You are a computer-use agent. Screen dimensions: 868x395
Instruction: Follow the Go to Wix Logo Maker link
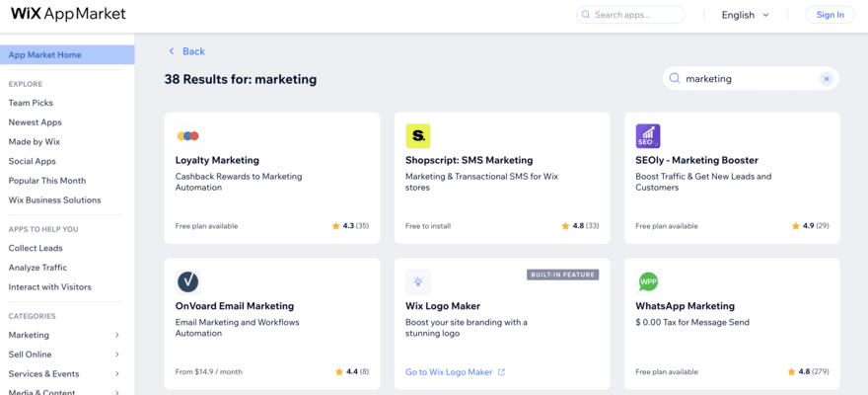click(x=449, y=372)
